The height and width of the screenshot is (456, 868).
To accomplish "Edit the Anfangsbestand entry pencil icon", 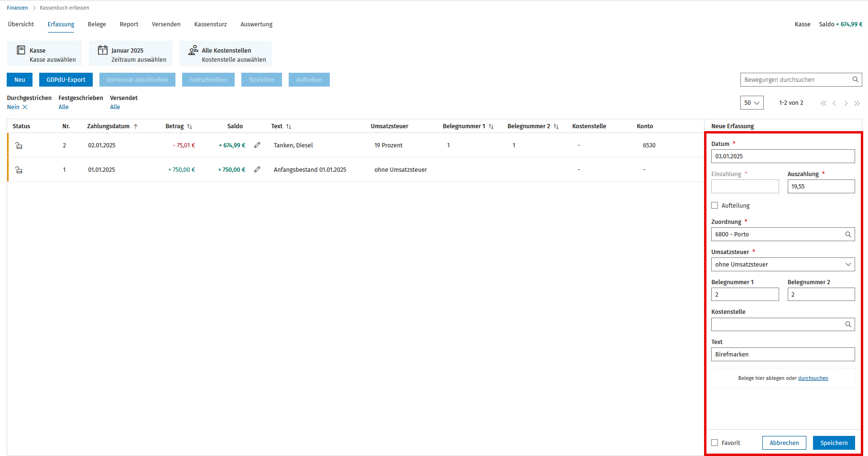I will point(257,169).
